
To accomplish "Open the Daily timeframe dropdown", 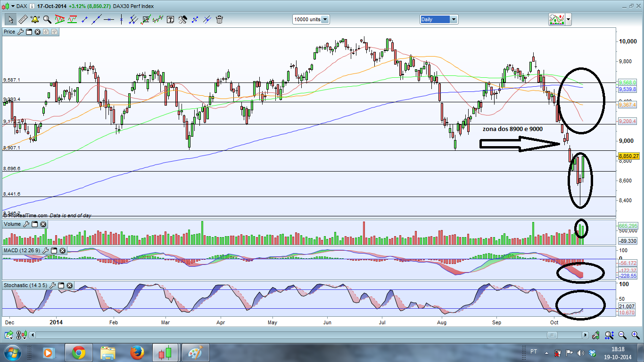I will (454, 19).
